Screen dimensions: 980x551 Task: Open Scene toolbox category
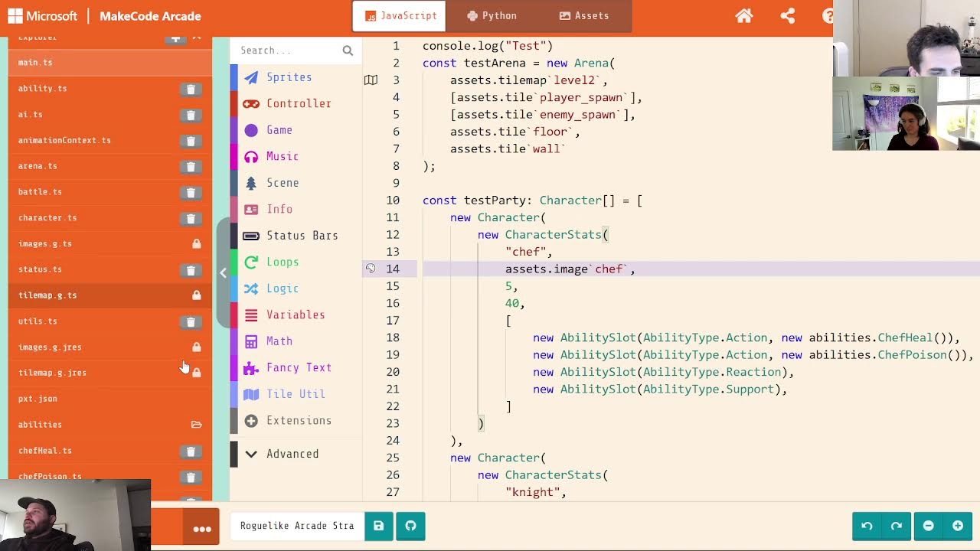click(x=296, y=183)
